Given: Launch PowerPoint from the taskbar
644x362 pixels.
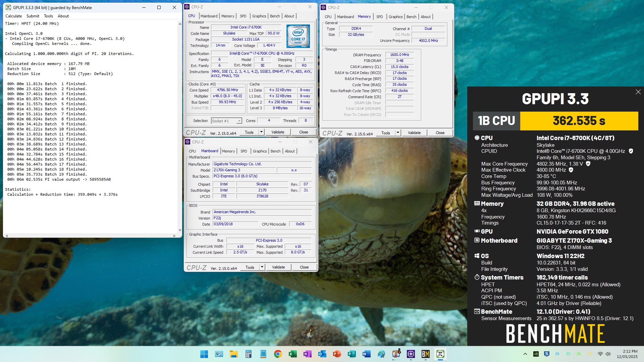Looking at the screenshot, I should (x=337, y=354).
